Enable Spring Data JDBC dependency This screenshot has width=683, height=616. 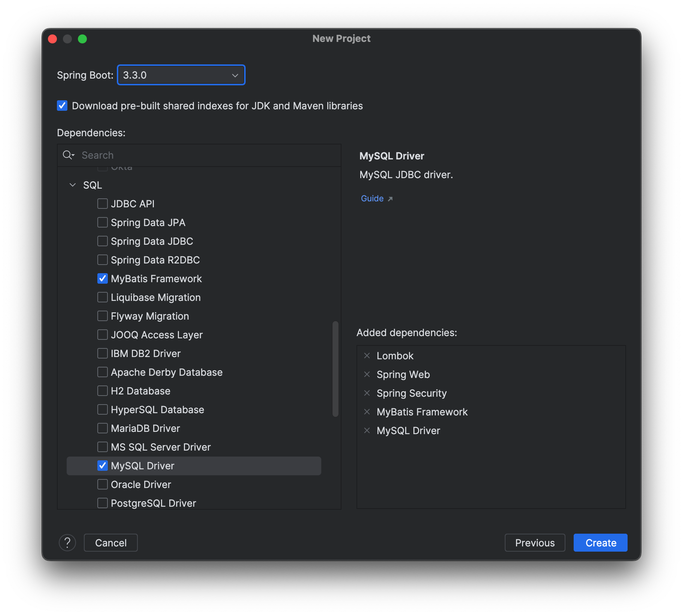coord(103,241)
